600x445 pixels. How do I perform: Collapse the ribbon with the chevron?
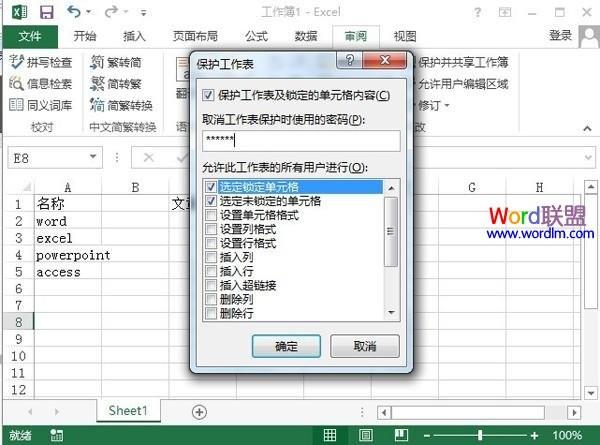pos(587,128)
